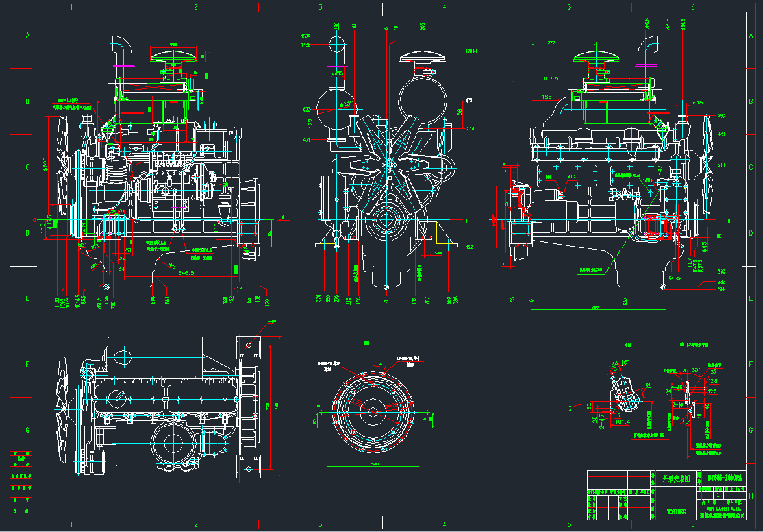
Task: Click the drawing title cell in the title block
Action: click(675, 478)
